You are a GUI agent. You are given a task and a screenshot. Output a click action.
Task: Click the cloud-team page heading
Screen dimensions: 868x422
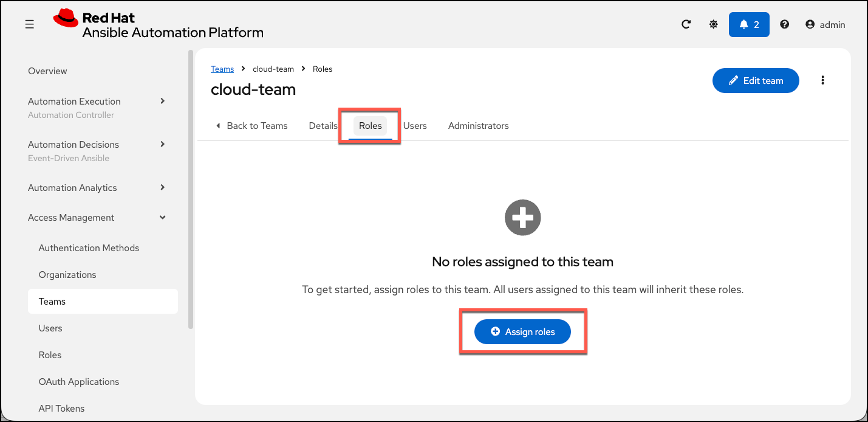(253, 89)
